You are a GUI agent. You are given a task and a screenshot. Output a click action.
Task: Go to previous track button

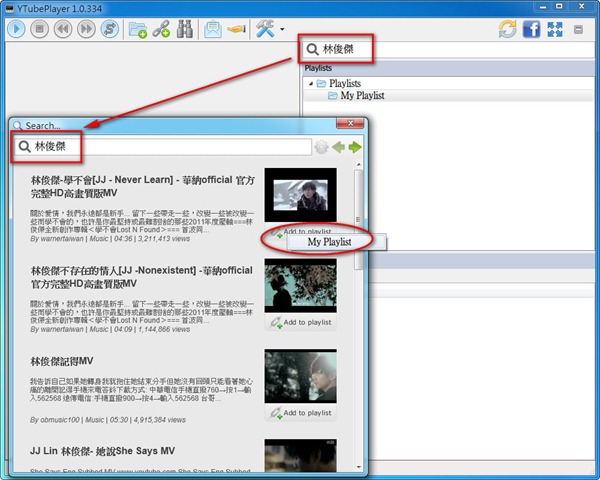[63, 29]
